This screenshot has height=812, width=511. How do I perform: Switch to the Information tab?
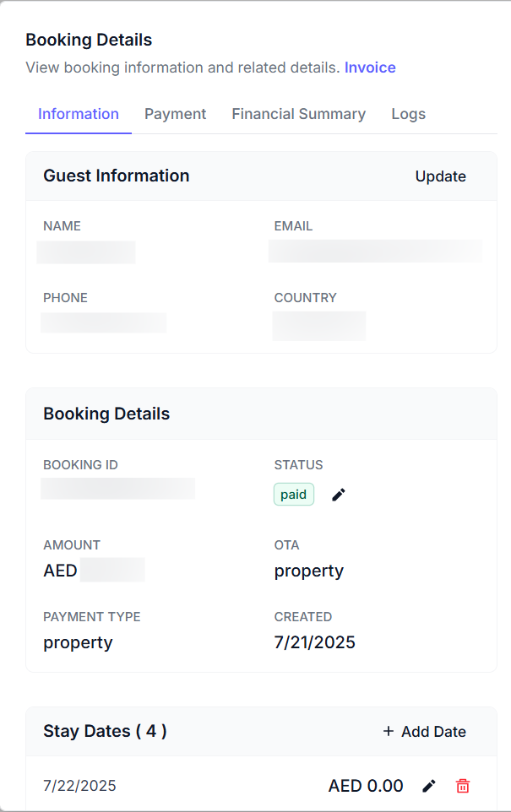[x=79, y=114]
